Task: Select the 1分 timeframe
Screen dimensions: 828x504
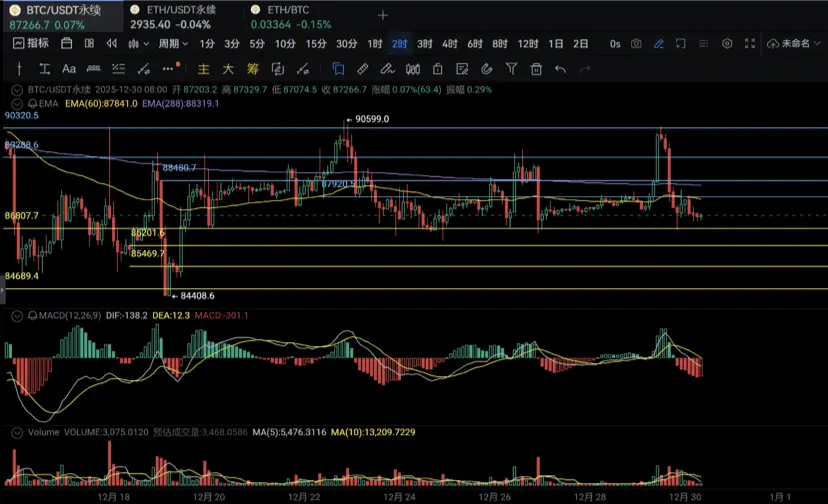Action: point(207,44)
